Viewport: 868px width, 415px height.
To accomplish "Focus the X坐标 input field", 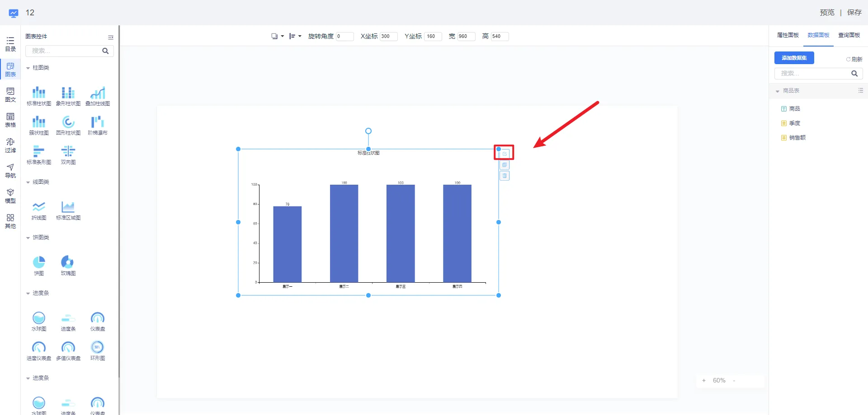I will point(389,36).
